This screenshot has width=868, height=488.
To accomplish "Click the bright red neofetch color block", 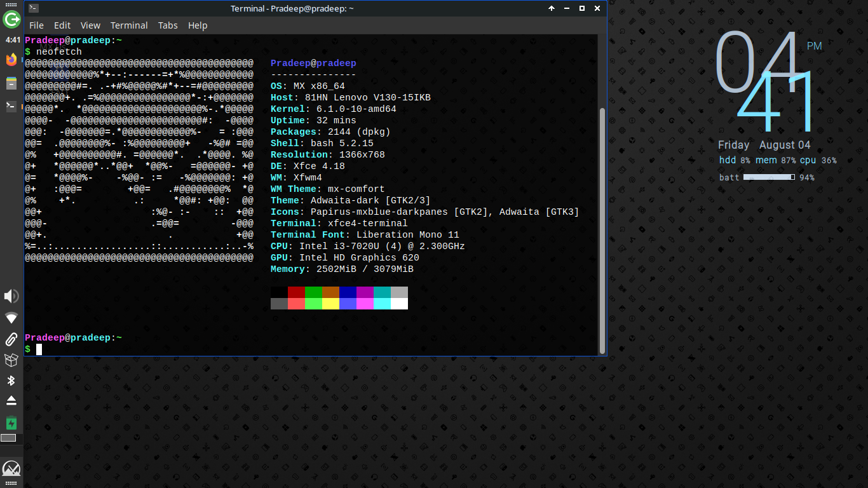I will point(296,304).
